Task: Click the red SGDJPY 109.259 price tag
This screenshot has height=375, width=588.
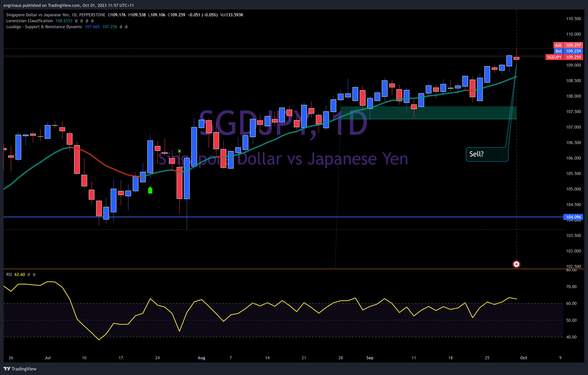Action: coord(564,57)
